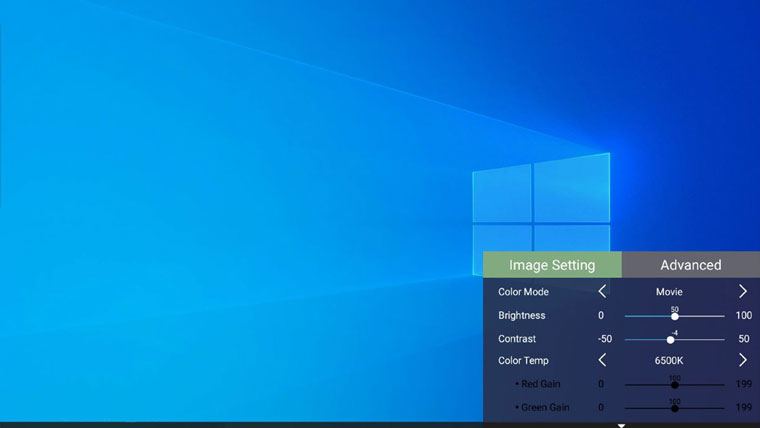Screen dimensions: 760x428
Task: Click the Movie color mode value
Action: click(669, 292)
